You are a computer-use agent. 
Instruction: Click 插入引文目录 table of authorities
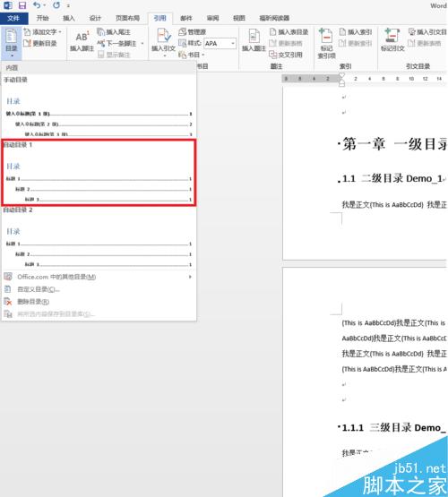click(x=427, y=32)
